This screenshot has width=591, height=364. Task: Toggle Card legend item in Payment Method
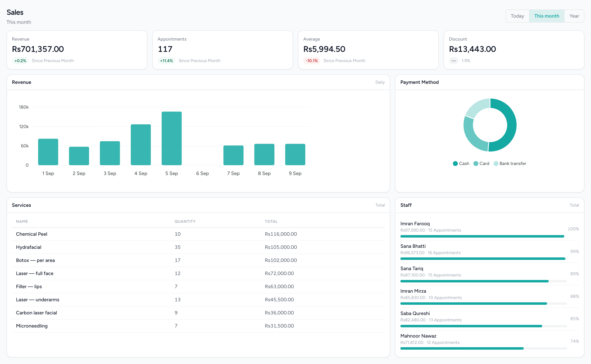pyautogui.click(x=481, y=164)
